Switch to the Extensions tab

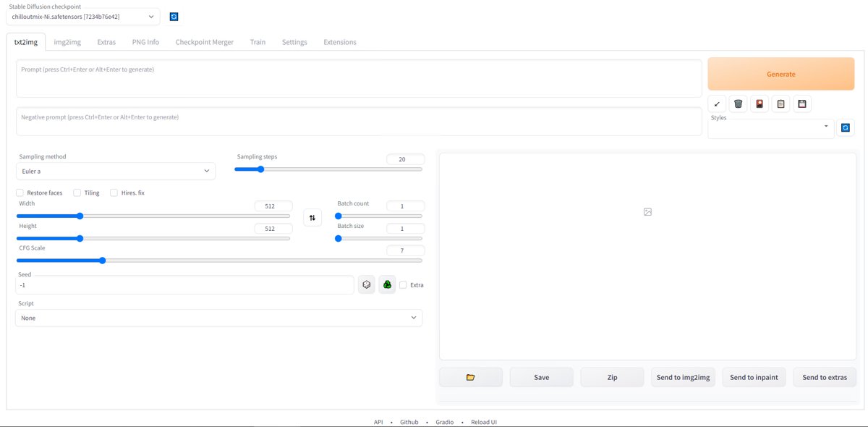[340, 42]
